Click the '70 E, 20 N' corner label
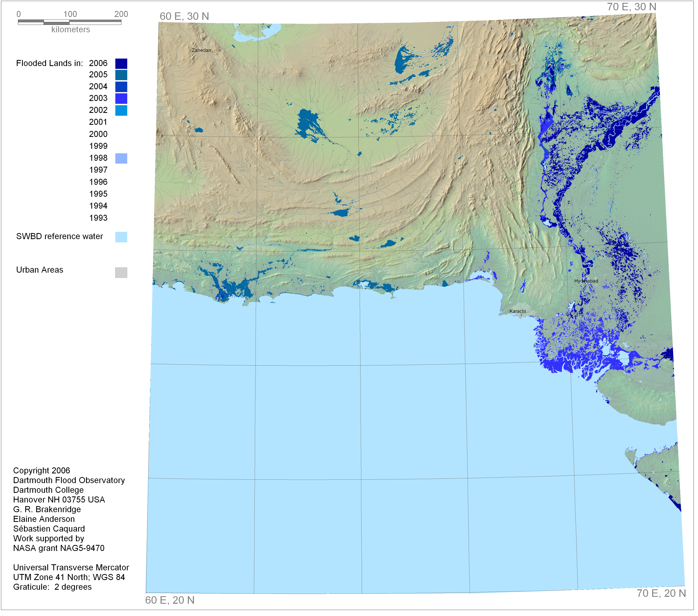The height and width of the screenshot is (616, 698). [x=661, y=593]
